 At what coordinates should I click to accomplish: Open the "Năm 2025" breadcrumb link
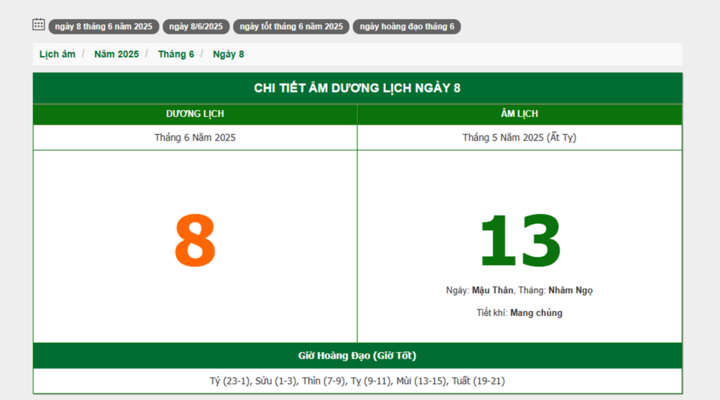pos(116,54)
